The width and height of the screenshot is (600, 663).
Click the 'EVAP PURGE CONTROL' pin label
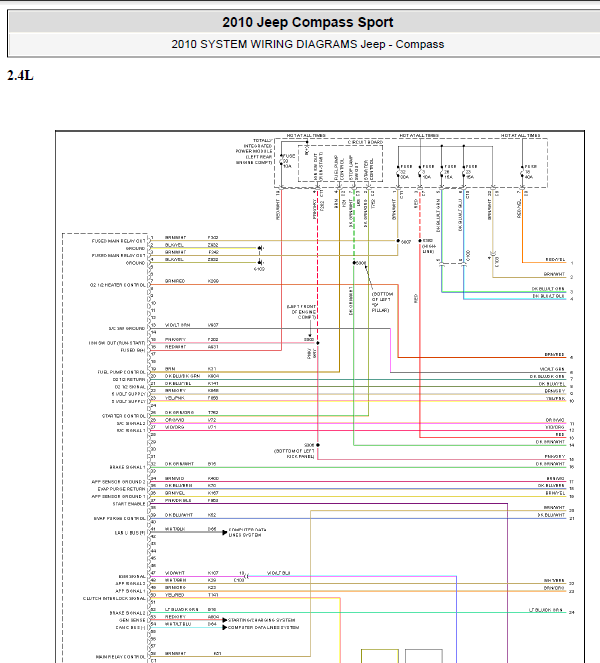120,518
